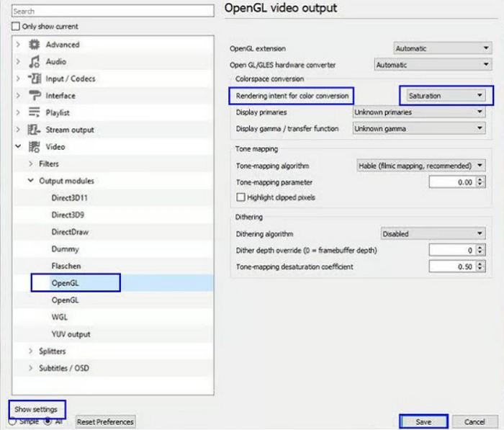Expand the Advanced tree node
The image size is (504, 430).
tap(18, 45)
